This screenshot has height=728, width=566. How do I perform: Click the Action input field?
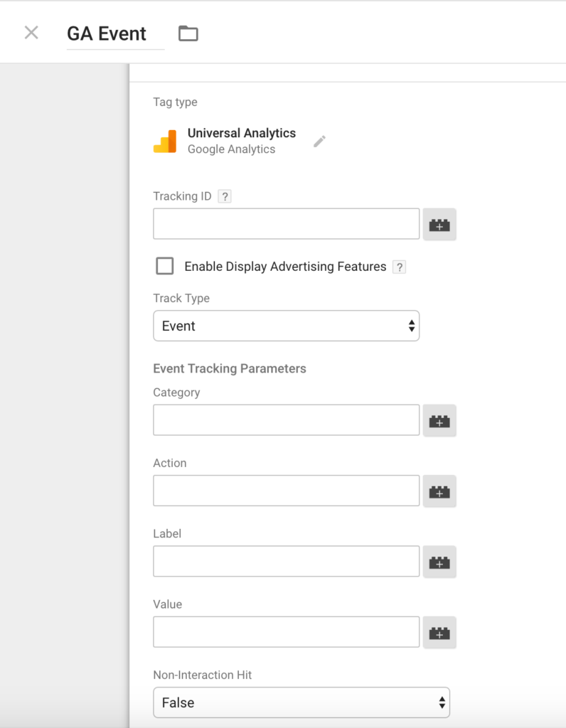pyautogui.click(x=286, y=491)
